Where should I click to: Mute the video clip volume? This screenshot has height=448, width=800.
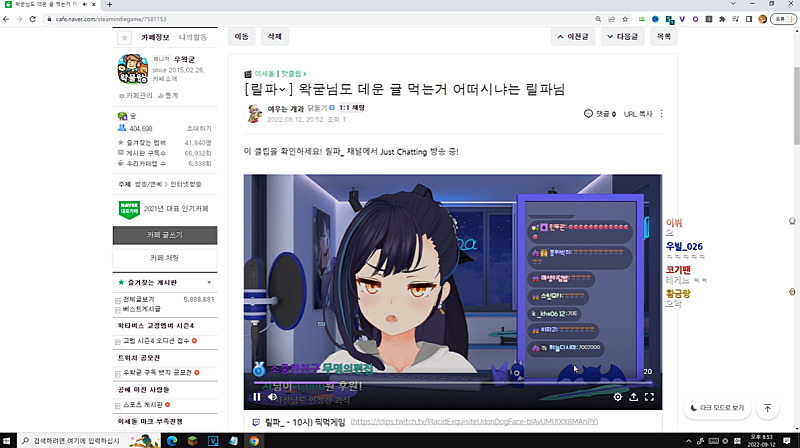click(272, 396)
